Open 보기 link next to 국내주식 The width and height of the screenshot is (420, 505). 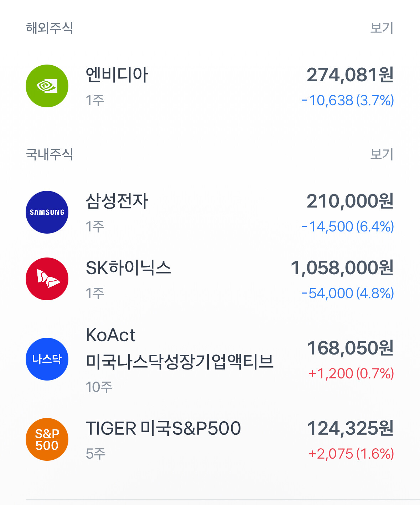(382, 154)
